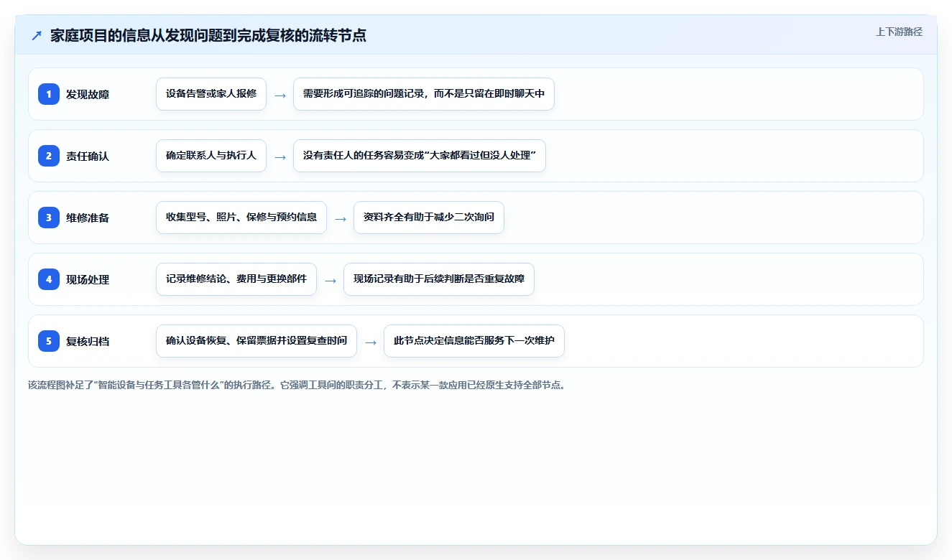Click the 资料齐全有助于减少二次询问 box
Viewport: 952px width, 560px height.
(429, 218)
